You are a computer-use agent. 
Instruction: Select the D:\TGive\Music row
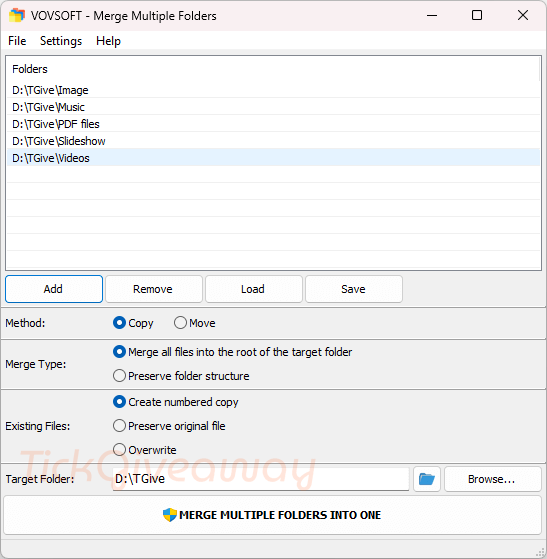(x=274, y=107)
